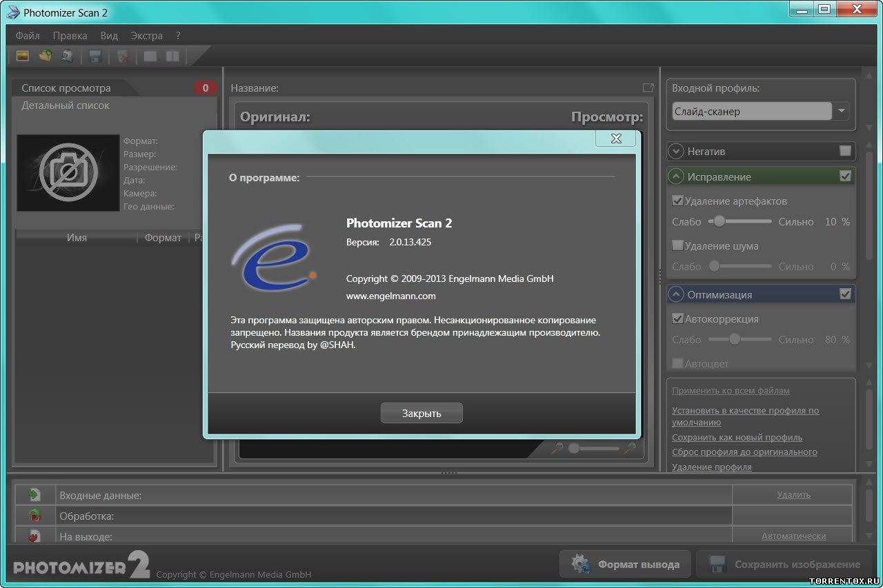
Task: Click the scanner import toolbar icon
Action: point(67,56)
